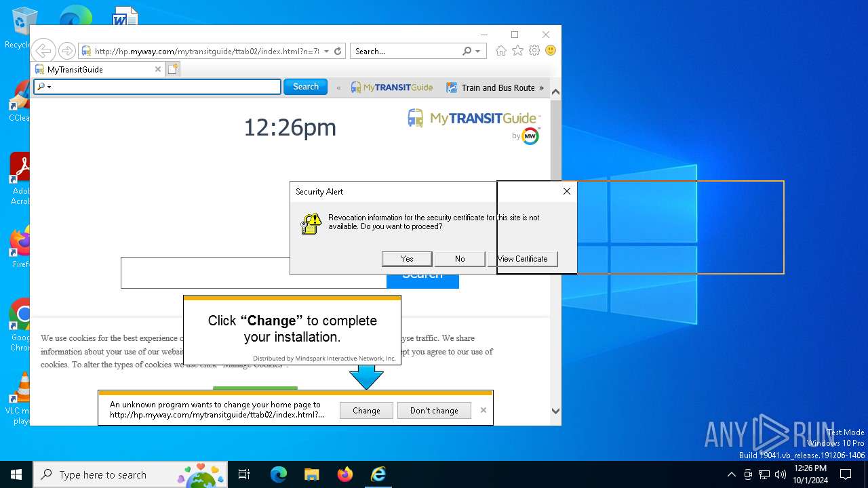Switch to the MyTransitGuide tab

click(98, 69)
